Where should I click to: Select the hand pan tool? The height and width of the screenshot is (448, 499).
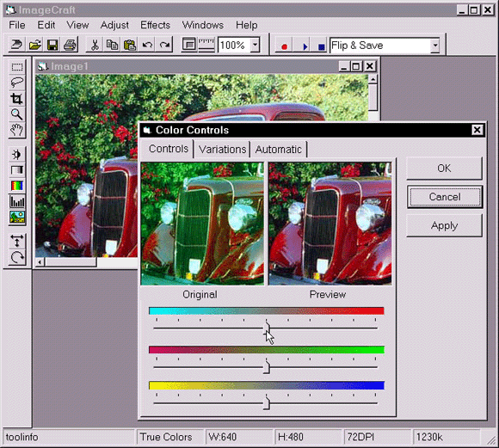[17, 130]
